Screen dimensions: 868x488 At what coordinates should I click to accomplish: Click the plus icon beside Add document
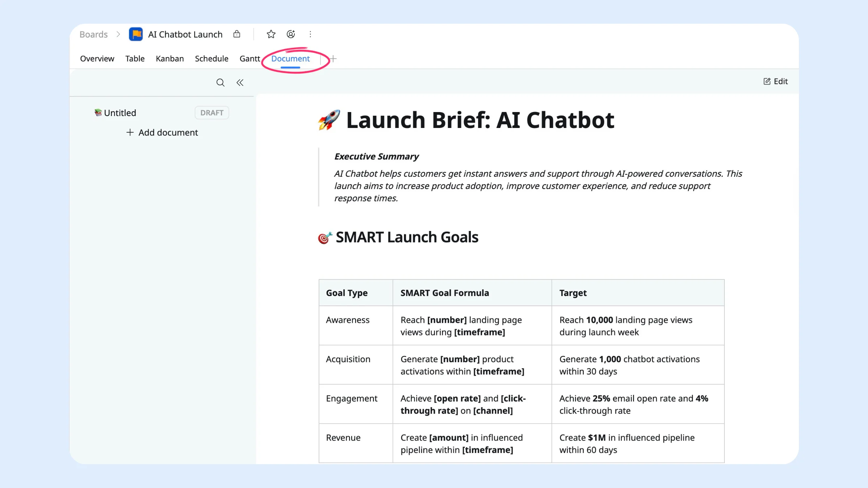130,132
